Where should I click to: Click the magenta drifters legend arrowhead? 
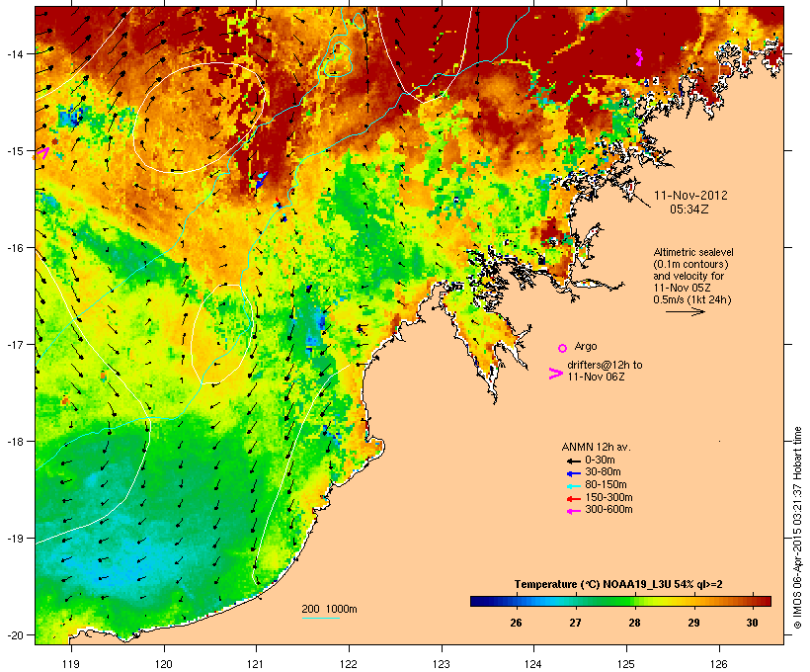point(555,374)
